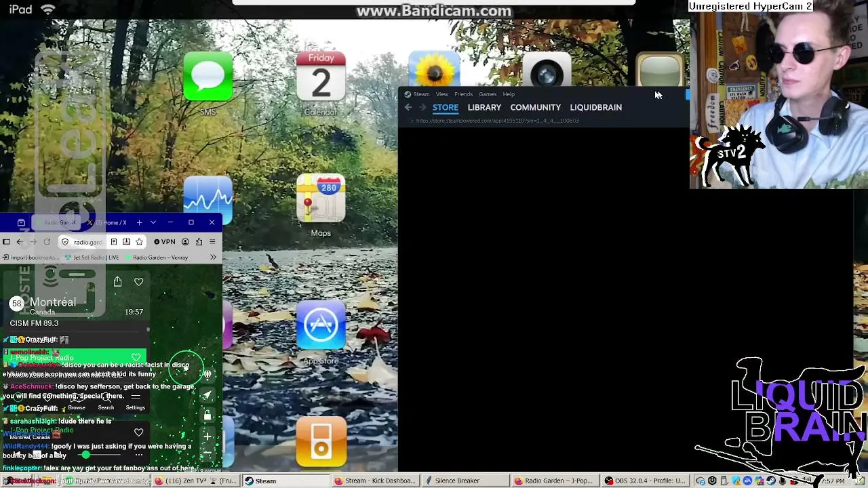
Task: Open the View menu in Steam
Action: click(x=442, y=94)
